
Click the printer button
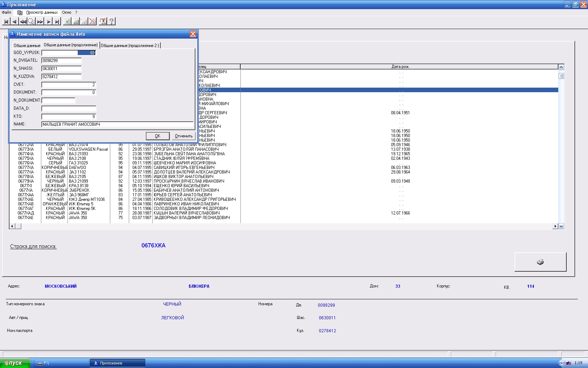[540, 262]
